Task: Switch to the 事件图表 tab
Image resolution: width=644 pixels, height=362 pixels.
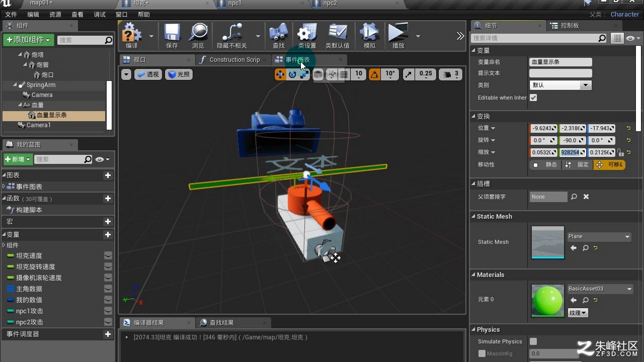Action: [298, 60]
